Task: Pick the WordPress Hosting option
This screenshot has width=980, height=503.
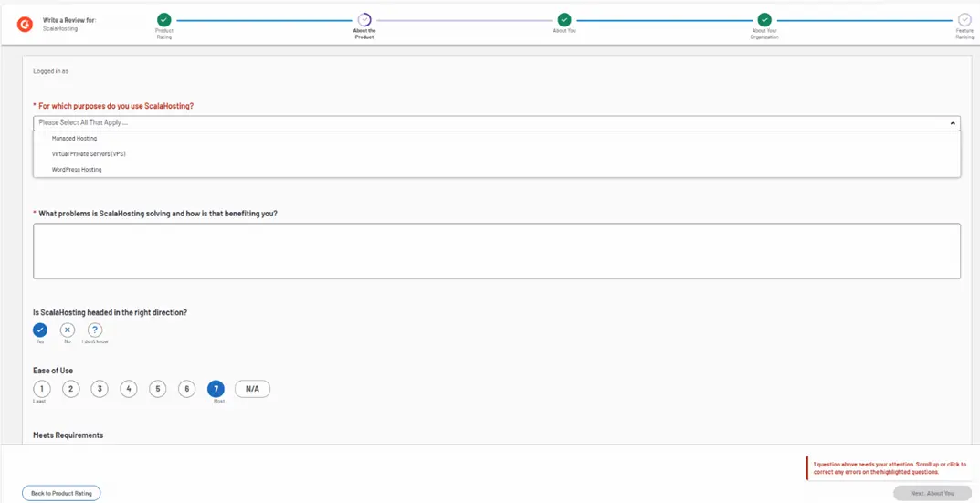Action: pyautogui.click(x=77, y=170)
